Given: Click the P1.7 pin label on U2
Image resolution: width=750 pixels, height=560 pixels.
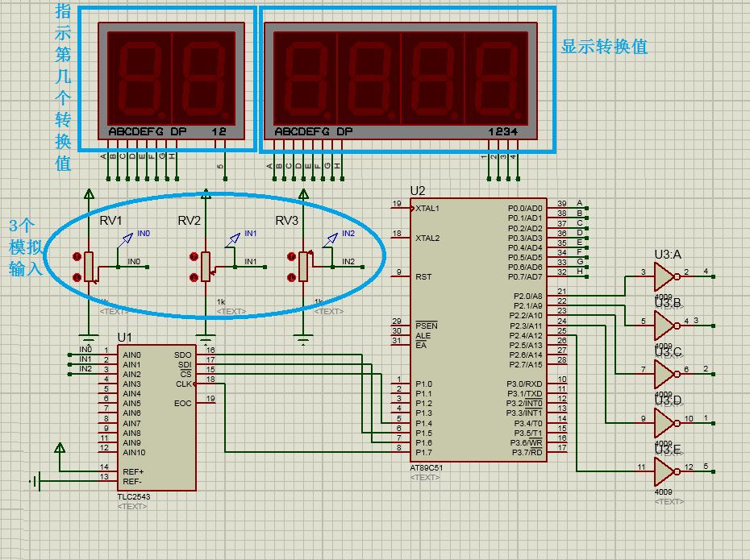Looking at the screenshot, I should click(423, 452).
